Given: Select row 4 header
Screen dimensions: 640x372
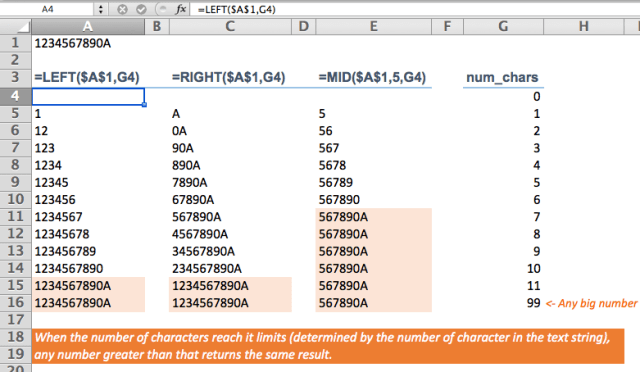Looking at the screenshot, I should 16,96.
